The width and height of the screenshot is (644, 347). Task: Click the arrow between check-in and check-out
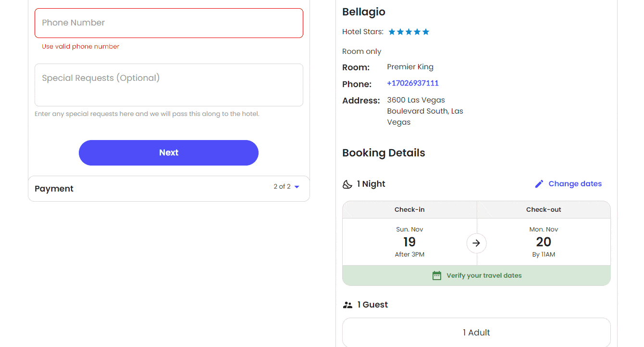pos(476,243)
